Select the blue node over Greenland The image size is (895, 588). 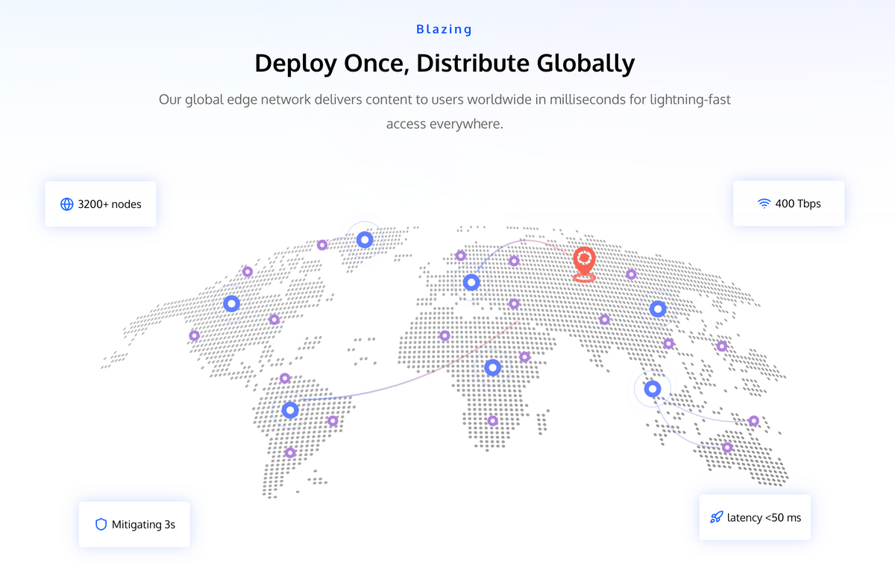pyautogui.click(x=365, y=239)
